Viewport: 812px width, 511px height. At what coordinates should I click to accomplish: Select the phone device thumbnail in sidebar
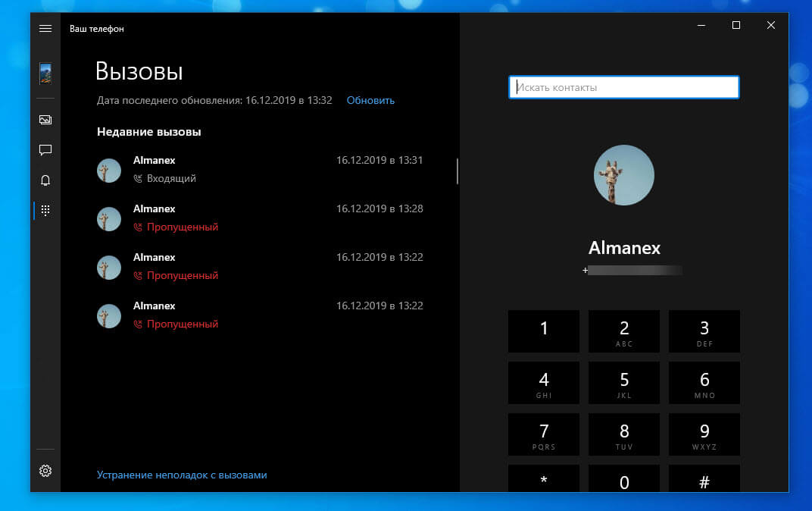[x=45, y=74]
